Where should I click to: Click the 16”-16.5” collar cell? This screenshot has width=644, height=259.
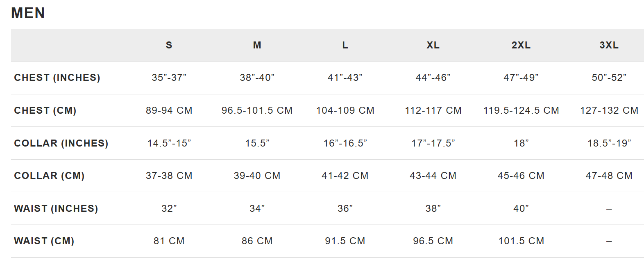[x=345, y=143]
